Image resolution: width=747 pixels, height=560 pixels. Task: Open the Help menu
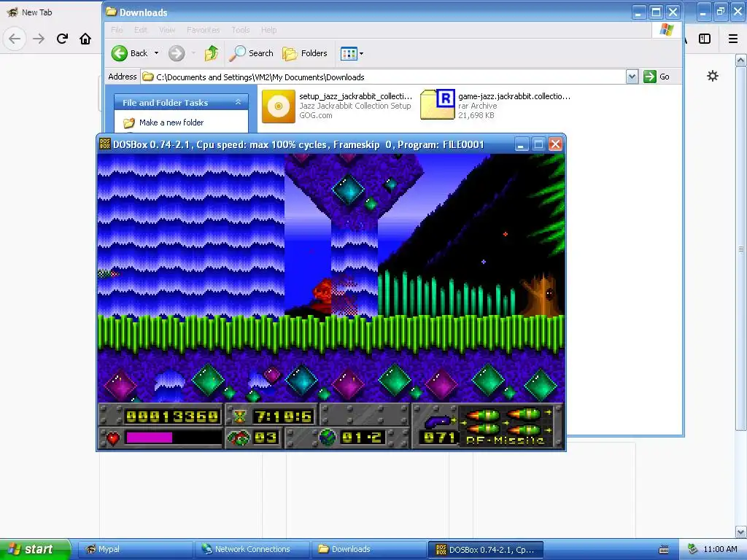point(268,30)
